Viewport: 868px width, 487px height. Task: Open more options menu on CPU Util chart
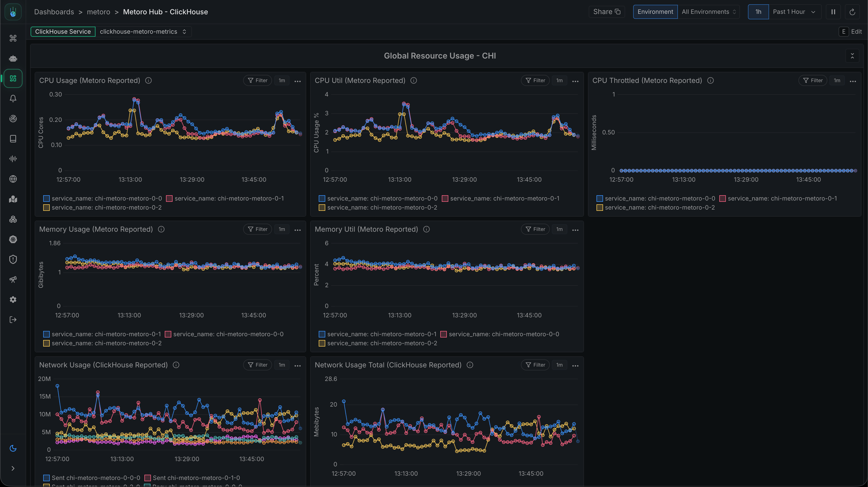[575, 81]
